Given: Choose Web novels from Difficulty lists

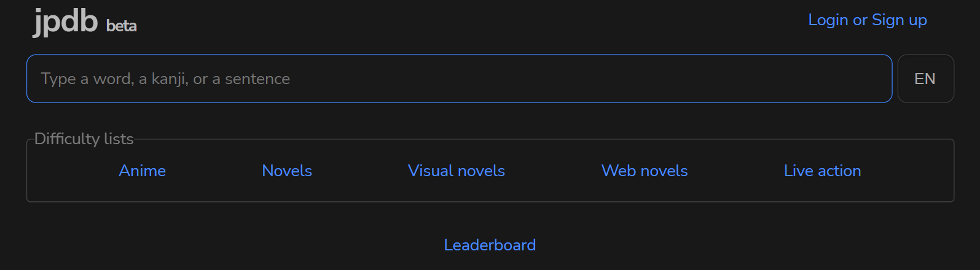Looking at the screenshot, I should [x=645, y=171].
